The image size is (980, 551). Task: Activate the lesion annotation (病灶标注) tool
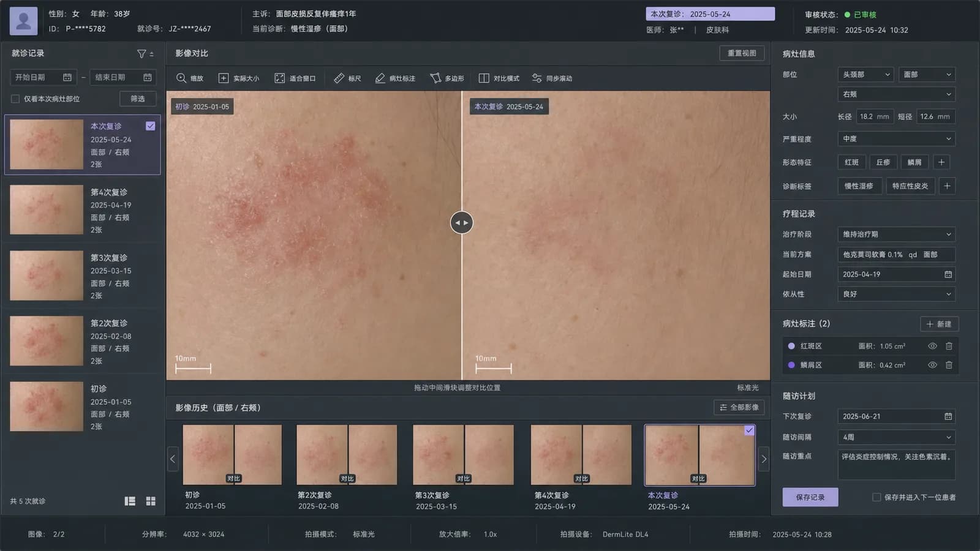coord(395,78)
